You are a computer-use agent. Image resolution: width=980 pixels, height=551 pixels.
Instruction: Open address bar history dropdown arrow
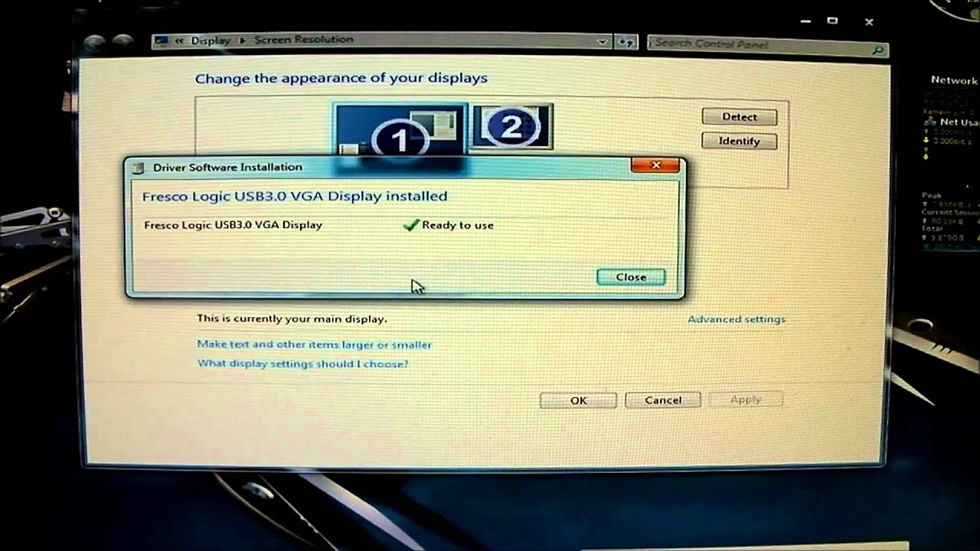tap(603, 42)
